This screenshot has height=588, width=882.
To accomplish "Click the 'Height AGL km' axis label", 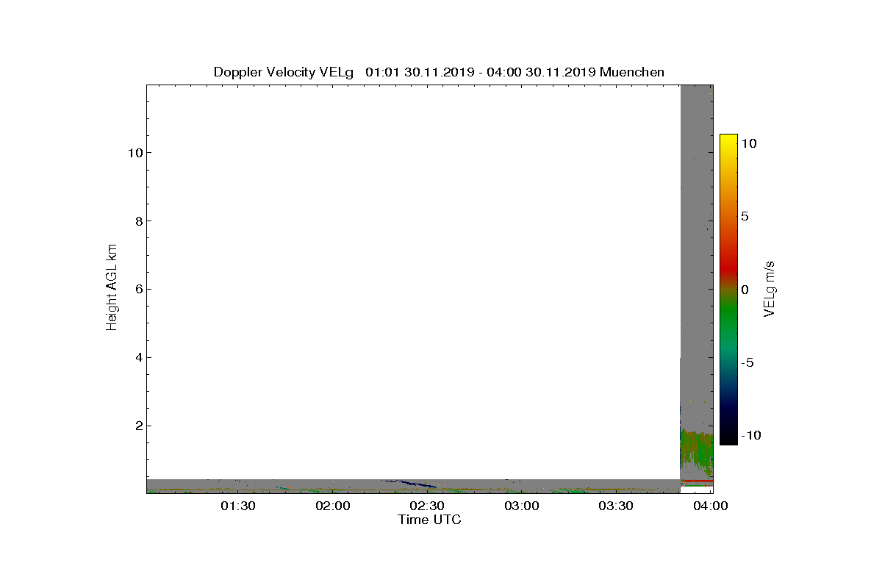I will click(112, 289).
